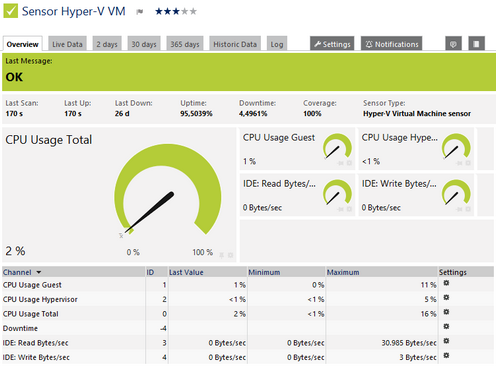Sort table by ID column header
The width and height of the screenshot is (496, 366).
coord(150,272)
